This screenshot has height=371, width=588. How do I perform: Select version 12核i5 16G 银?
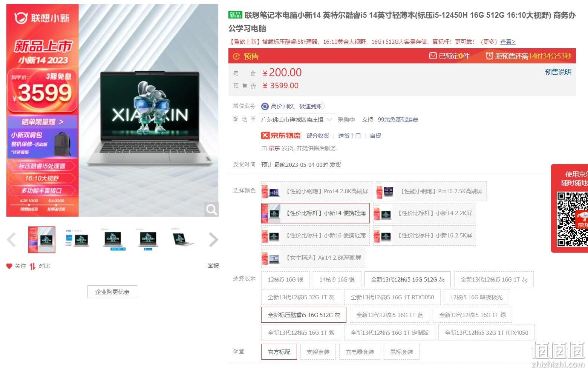[285, 280]
